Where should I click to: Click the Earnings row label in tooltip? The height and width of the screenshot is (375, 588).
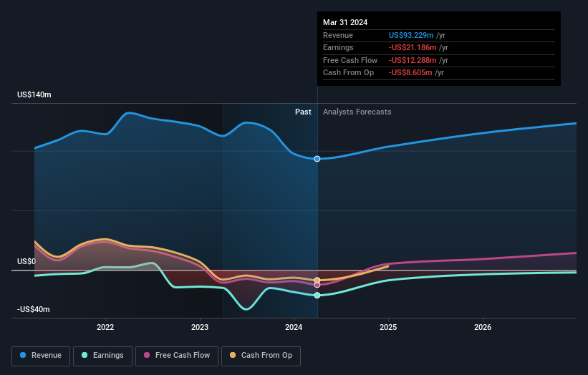click(338, 47)
